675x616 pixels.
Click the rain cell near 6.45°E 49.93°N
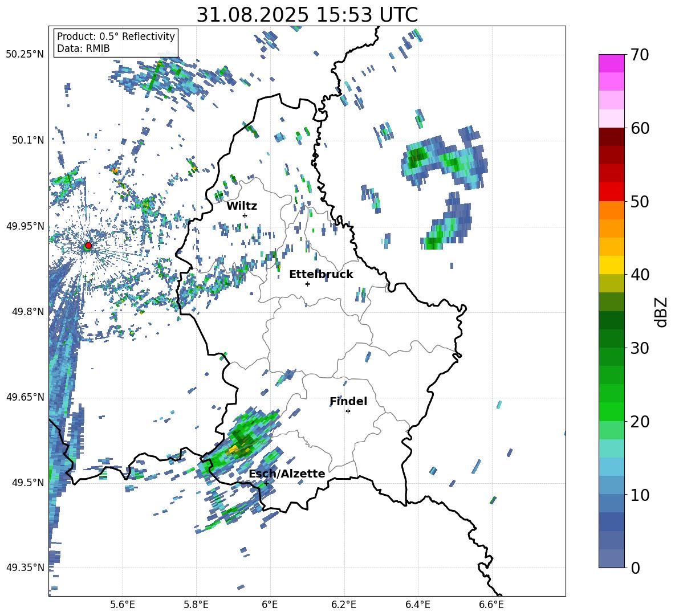pos(446,223)
